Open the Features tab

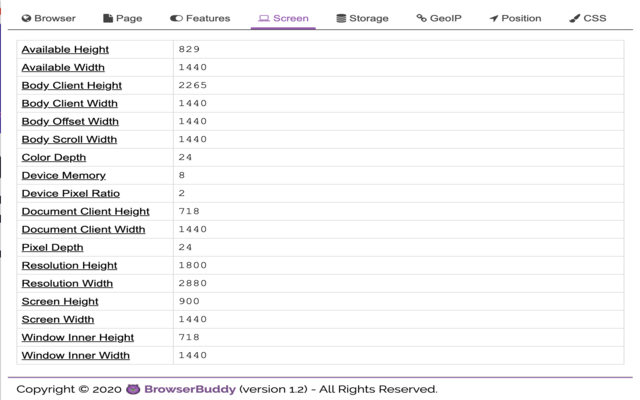[x=200, y=18]
